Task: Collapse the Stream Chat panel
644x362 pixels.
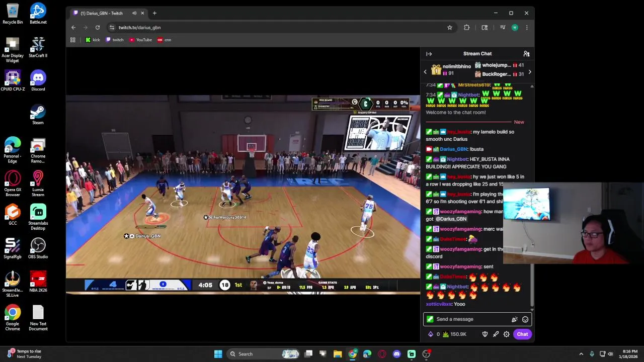Action: point(429,54)
